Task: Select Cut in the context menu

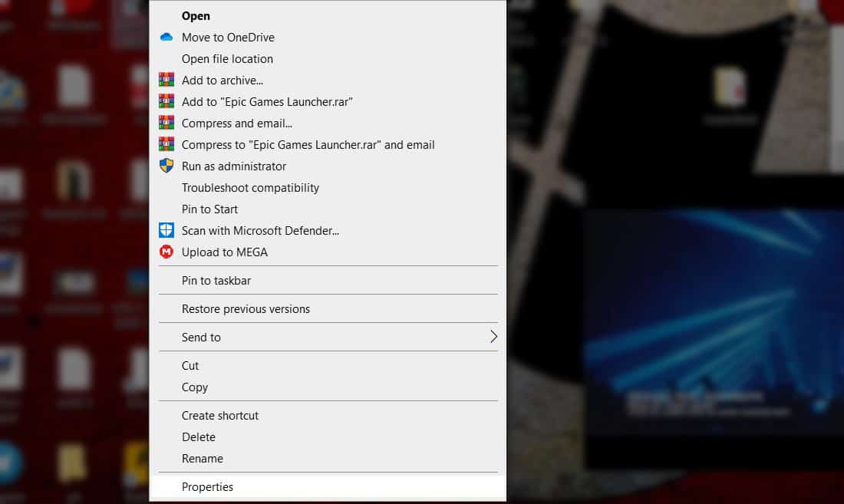Action: click(x=328, y=366)
